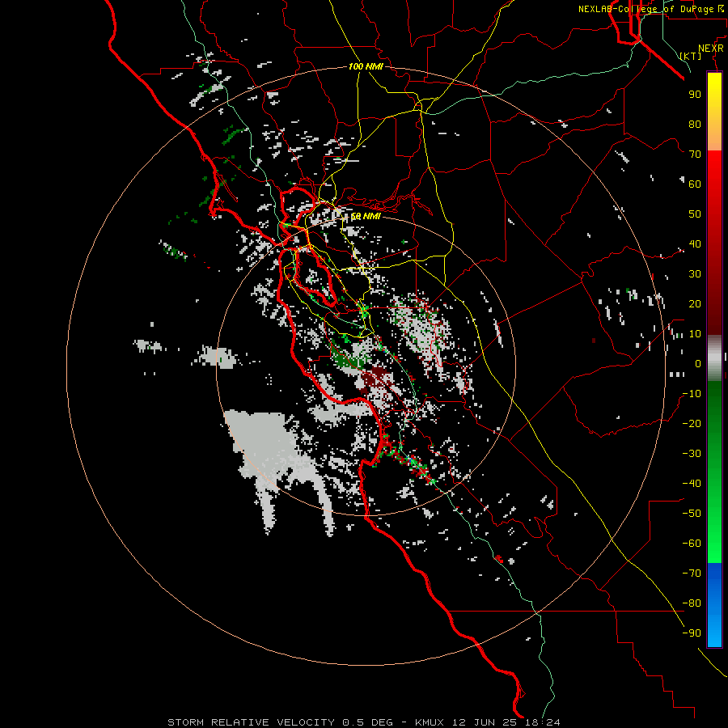The width and height of the screenshot is (728, 728).
Task: Select the blue segment of color scale
Action: pos(714,604)
